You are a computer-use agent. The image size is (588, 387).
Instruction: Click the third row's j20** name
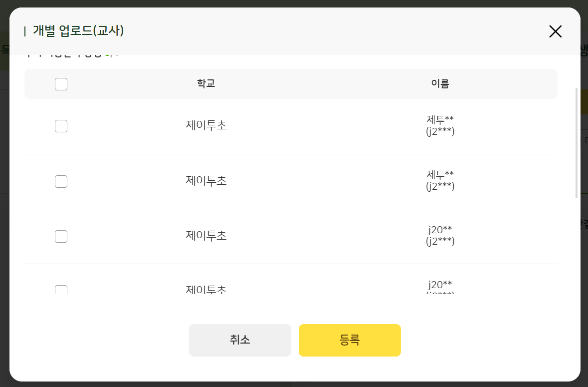tap(440, 230)
